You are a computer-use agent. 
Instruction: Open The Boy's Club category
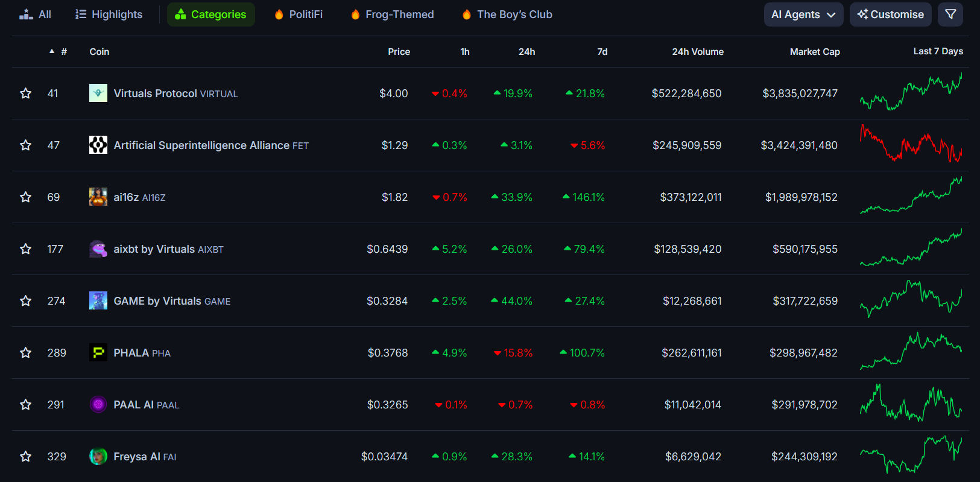click(507, 14)
